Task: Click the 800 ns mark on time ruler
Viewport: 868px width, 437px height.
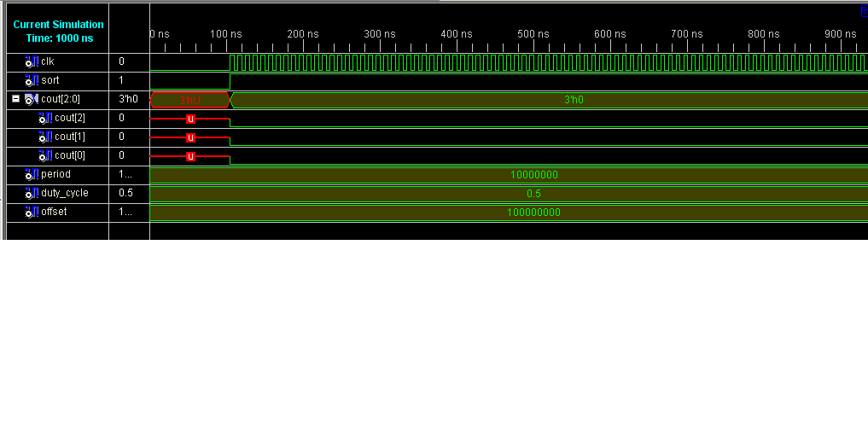Action: coord(764,34)
